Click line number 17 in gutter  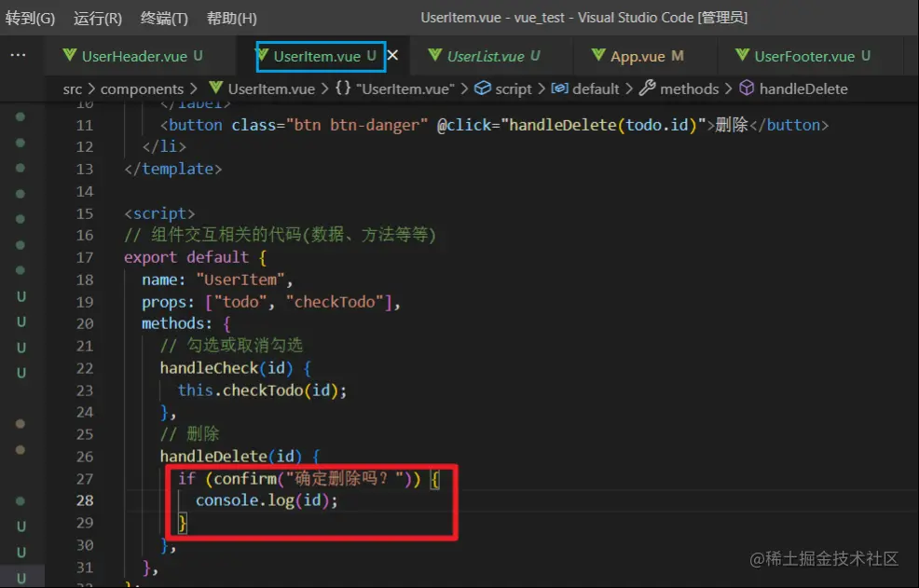(x=85, y=257)
